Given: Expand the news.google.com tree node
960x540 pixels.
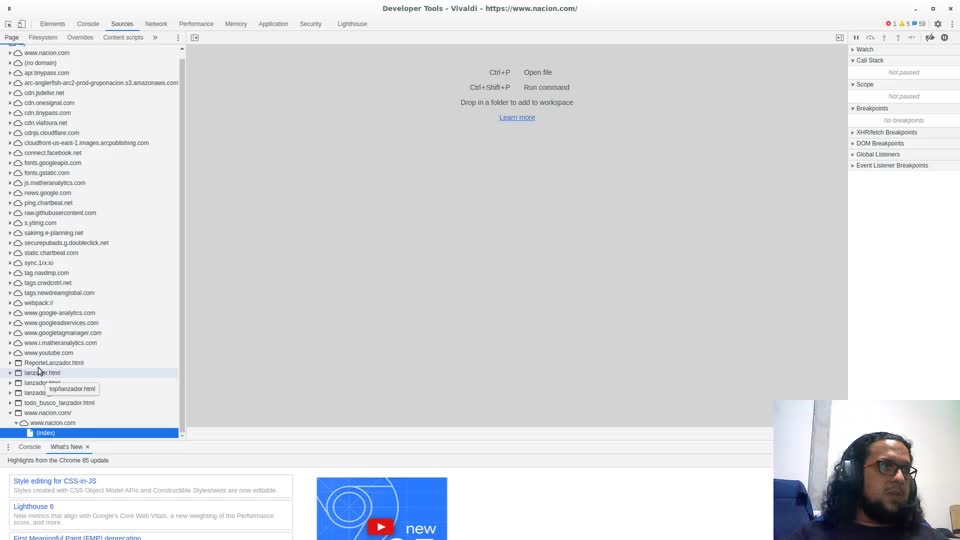Looking at the screenshot, I should [10, 193].
